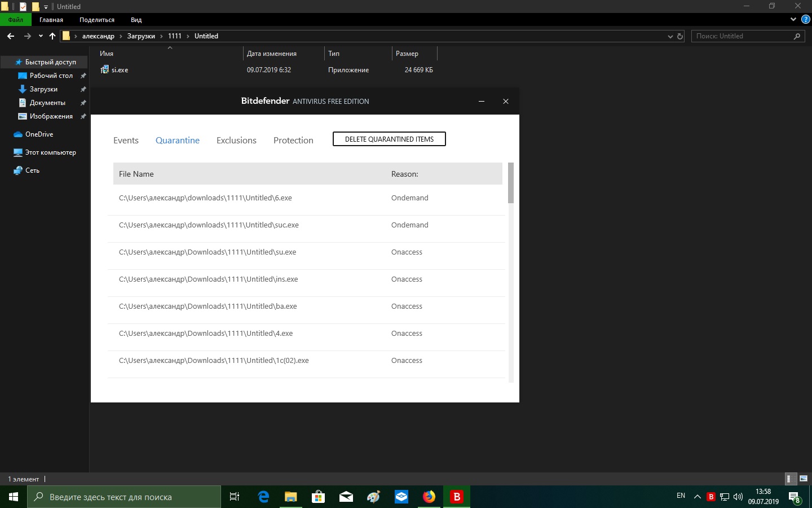Image resolution: width=812 pixels, height=508 pixels.
Task: Open the notification center icon
Action: pyautogui.click(x=795, y=497)
